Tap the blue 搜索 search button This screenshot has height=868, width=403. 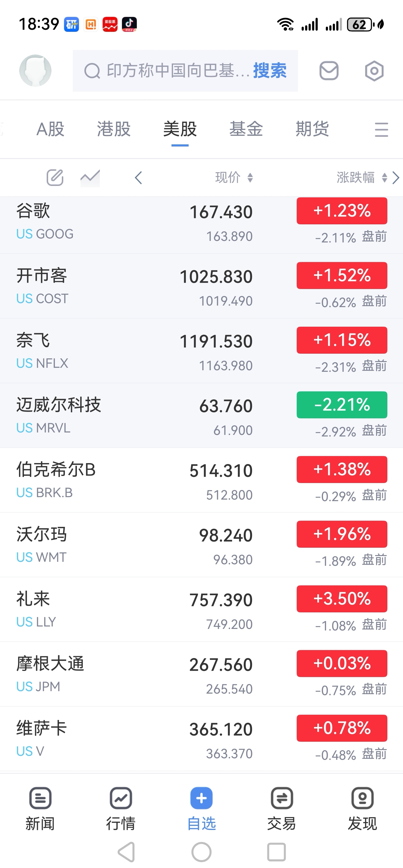(270, 71)
